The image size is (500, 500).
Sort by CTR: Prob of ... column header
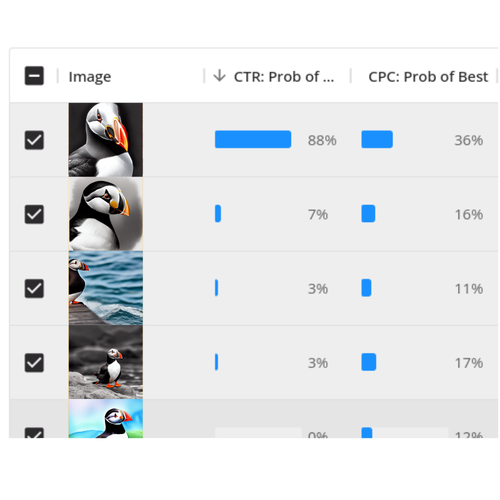click(284, 77)
